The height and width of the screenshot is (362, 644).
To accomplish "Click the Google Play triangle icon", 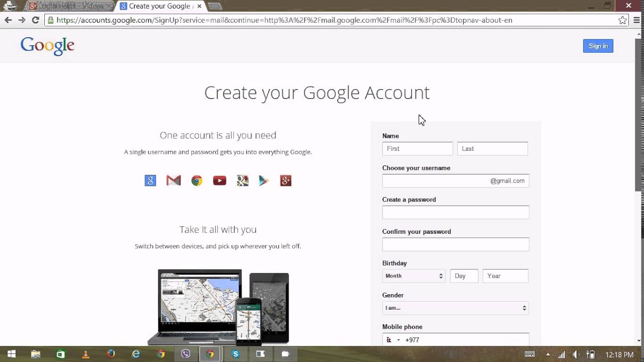I will pyautogui.click(x=264, y=180).
